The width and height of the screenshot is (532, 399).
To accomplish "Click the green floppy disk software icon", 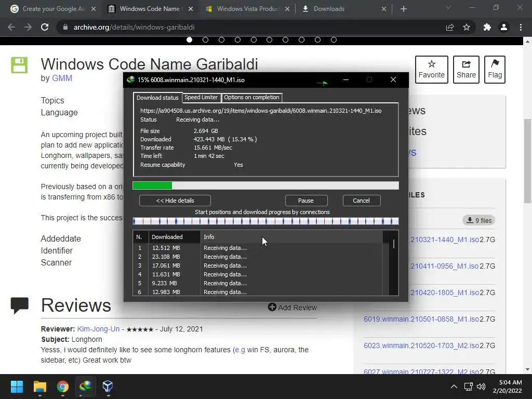I will click(x=19, y=65).
